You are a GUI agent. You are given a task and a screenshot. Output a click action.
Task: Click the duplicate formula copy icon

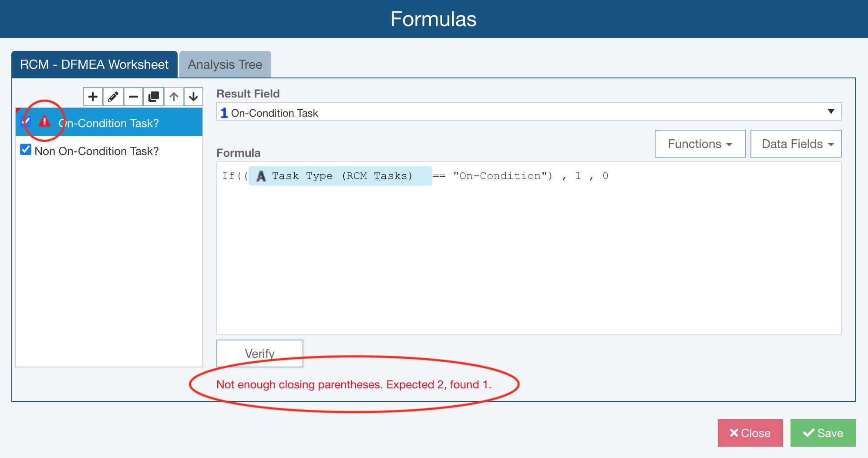pos(153,96)
